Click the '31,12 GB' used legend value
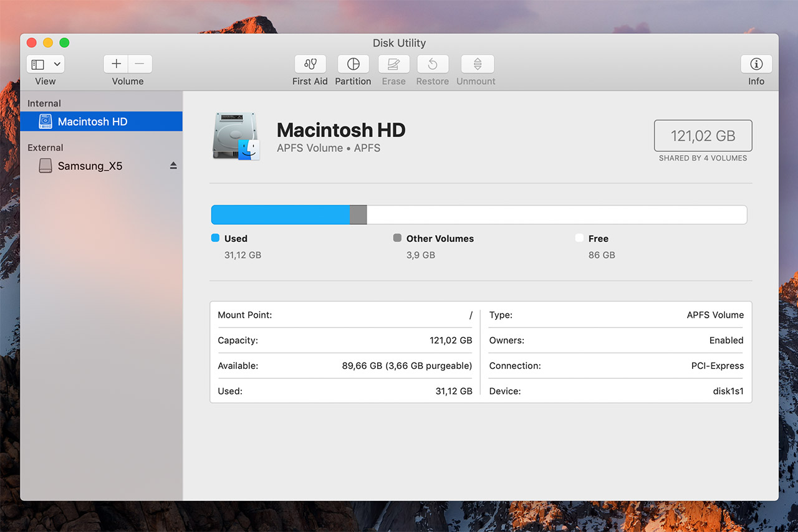 243,255
